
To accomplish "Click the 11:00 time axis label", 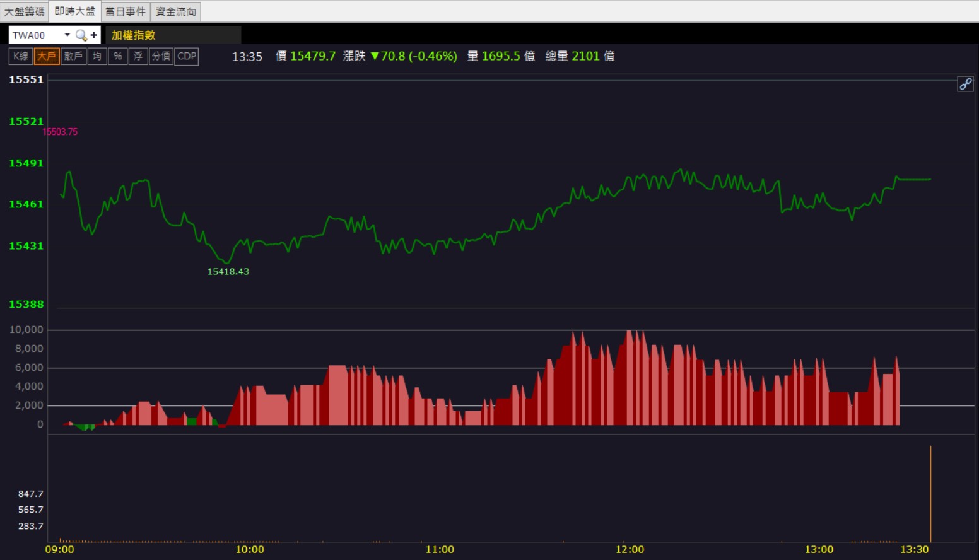I will [x=440, y=550].
